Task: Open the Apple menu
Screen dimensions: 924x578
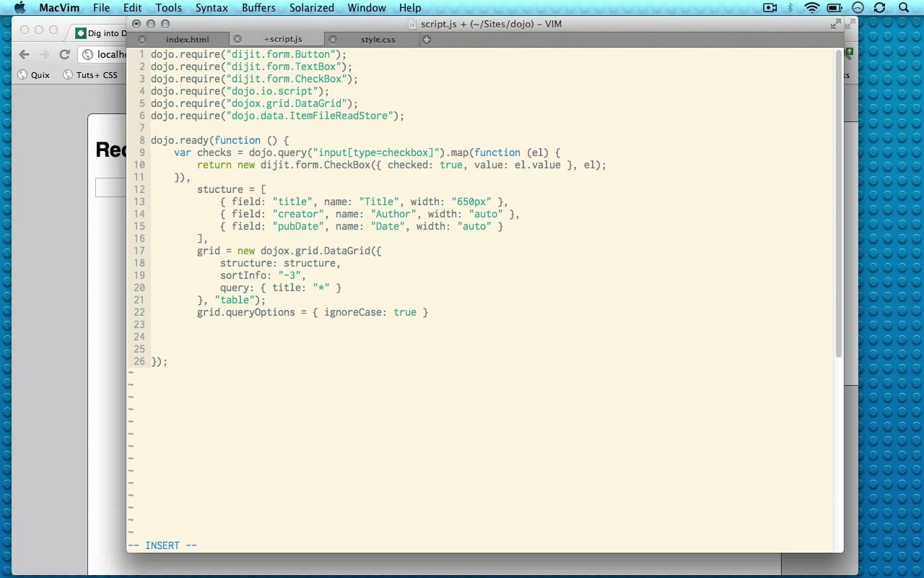Action: (20, 8)
